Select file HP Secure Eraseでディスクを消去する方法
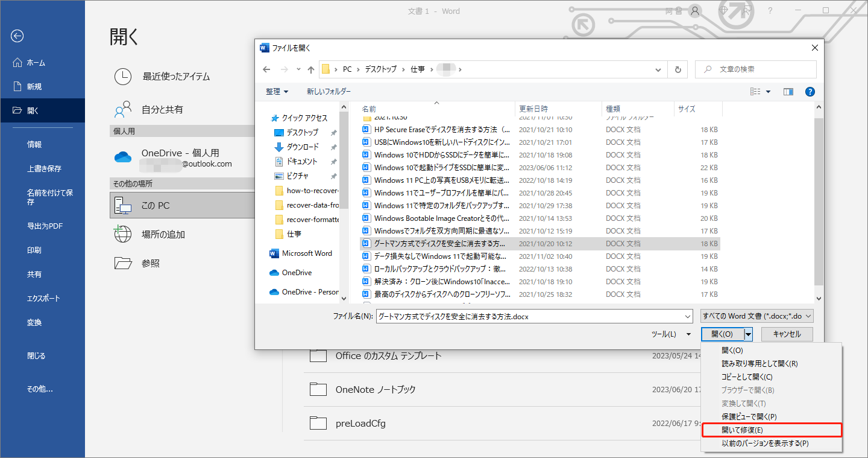 (x=539, y=130)
